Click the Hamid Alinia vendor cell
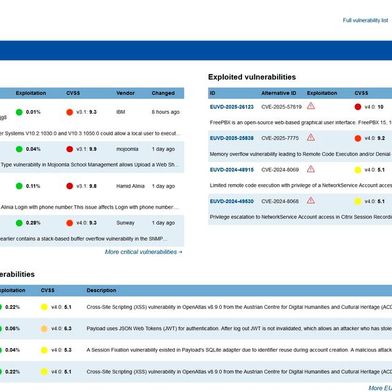392x392 pixels. click(130, 186)
